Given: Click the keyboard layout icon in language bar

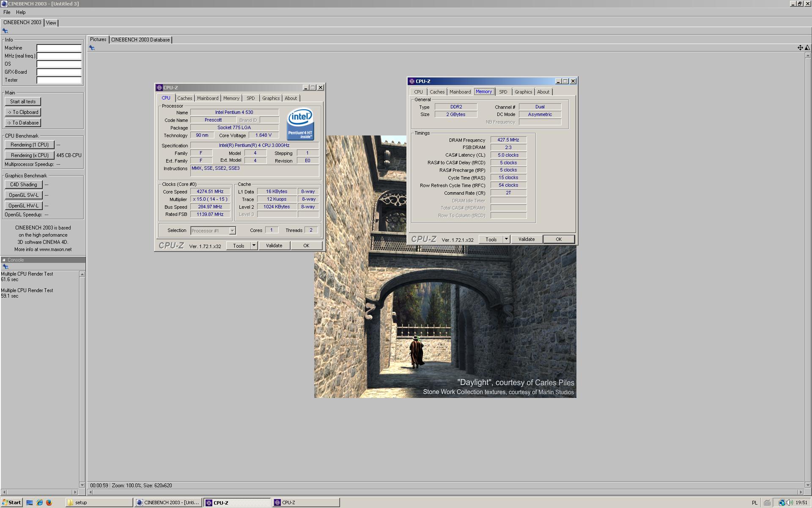Looking at the screenshot, I should pyautogui.click(x=767, y=502).
